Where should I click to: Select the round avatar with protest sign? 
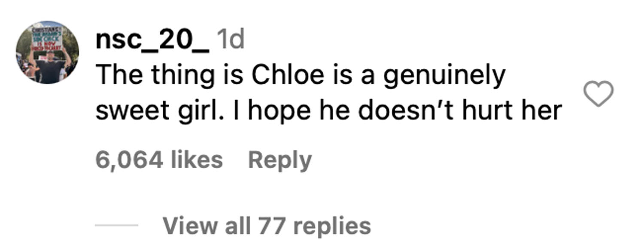(47, 52)
